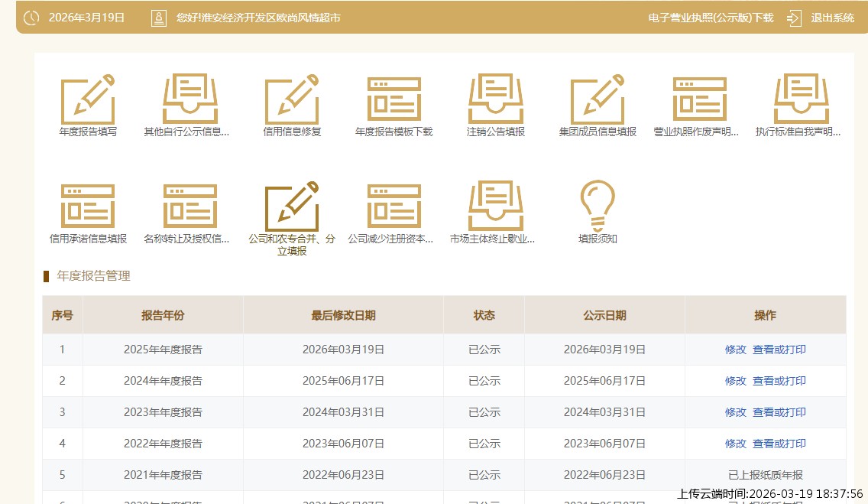
Task: Select the 公司减少注册资本 icon
Action: coord(394,206)
